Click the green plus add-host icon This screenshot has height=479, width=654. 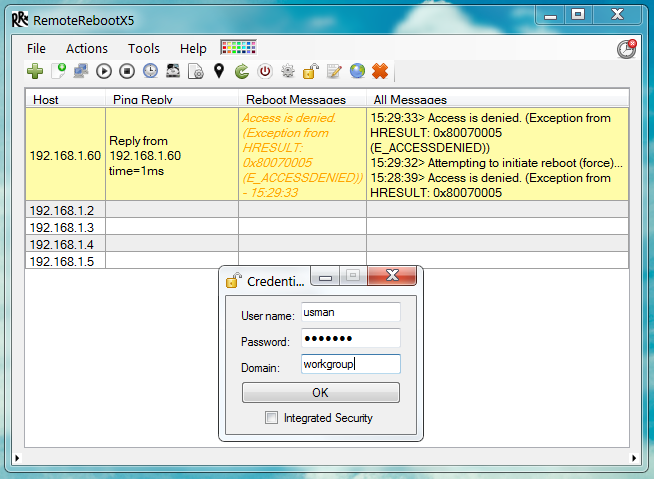(x=35, y=71)
